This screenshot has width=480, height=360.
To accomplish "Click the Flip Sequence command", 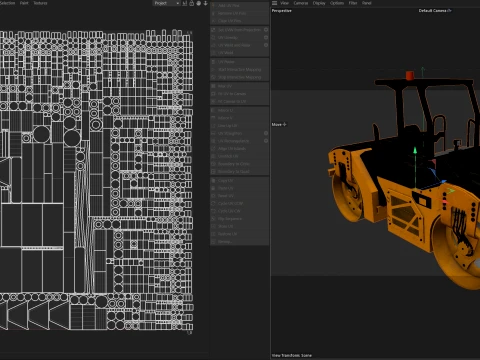I will pos(239,219).
